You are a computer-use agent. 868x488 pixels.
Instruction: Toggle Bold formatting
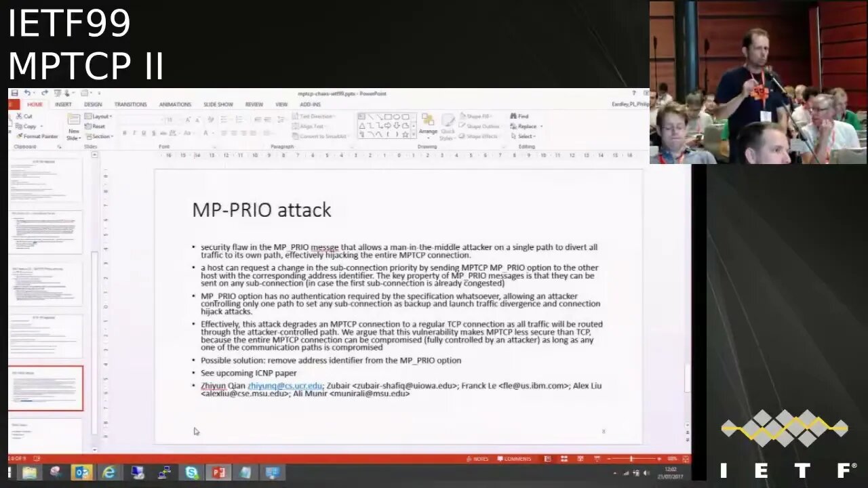click(x=125, y=133)
